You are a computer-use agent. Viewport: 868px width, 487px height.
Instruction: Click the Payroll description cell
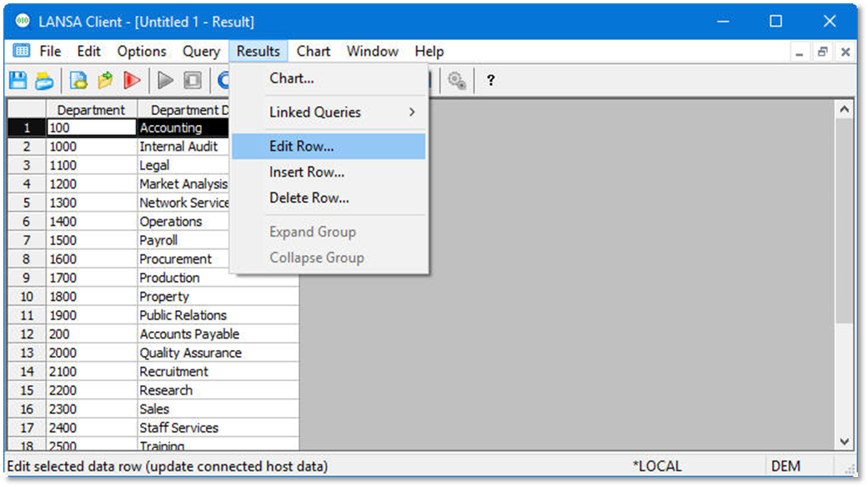click(183, 241)
